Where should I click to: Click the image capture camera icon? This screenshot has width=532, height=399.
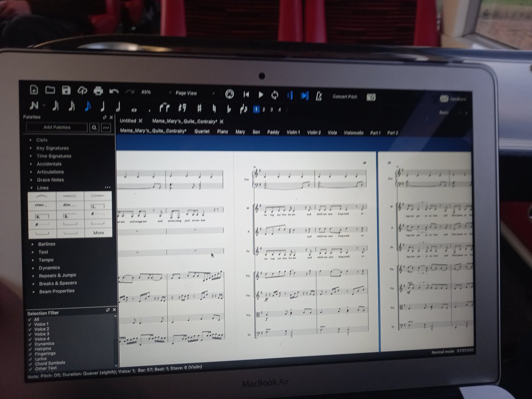click(x=371, y=97)
